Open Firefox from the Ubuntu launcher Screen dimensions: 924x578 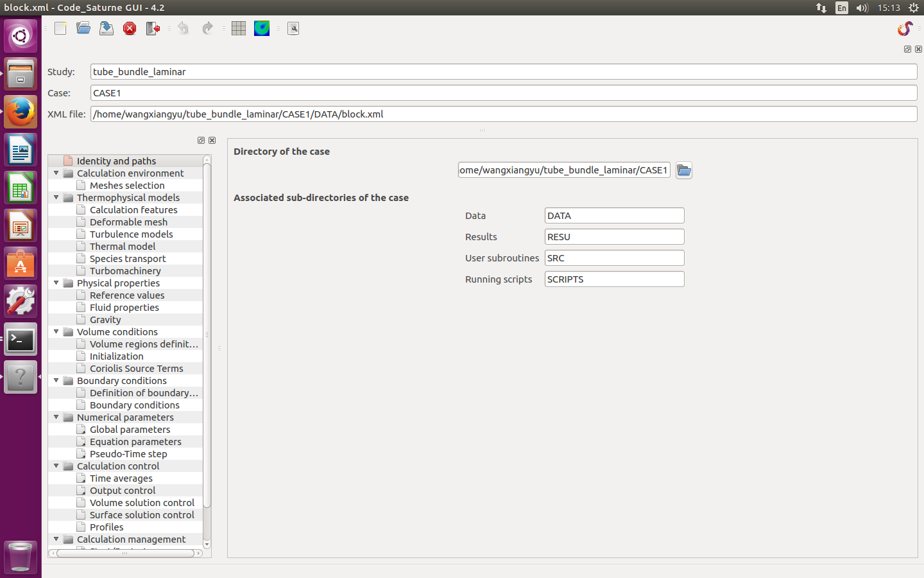coord(21,112)
